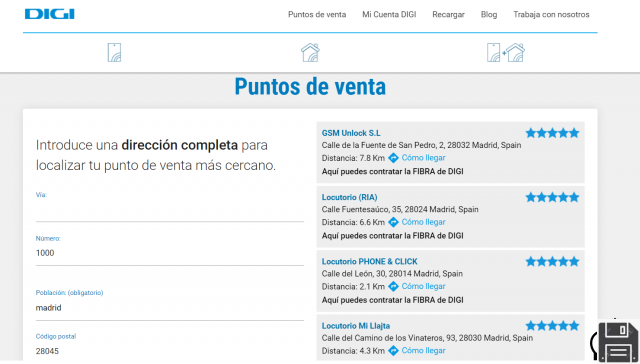Viewport: 640px width, 364px height.
Task: Click star rating of Locutorio (RIA)
Action: tap(552, 198)
